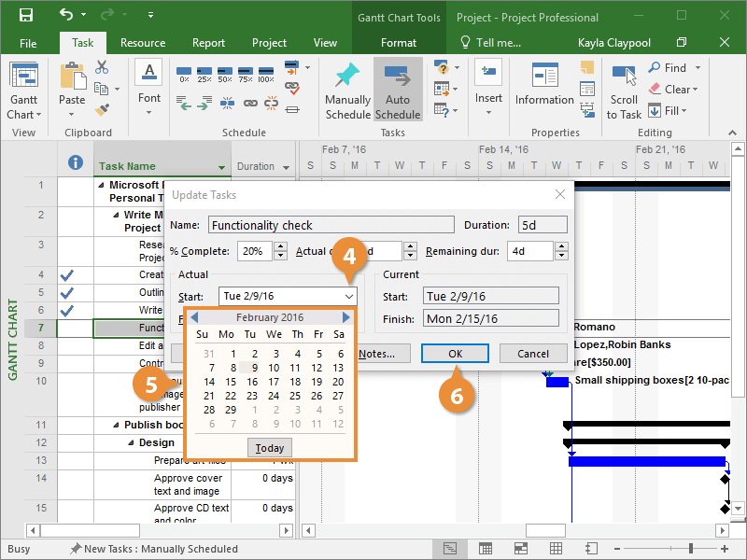Click the Save icon in title bar
The image size is (747, 560).
point(26,16)
